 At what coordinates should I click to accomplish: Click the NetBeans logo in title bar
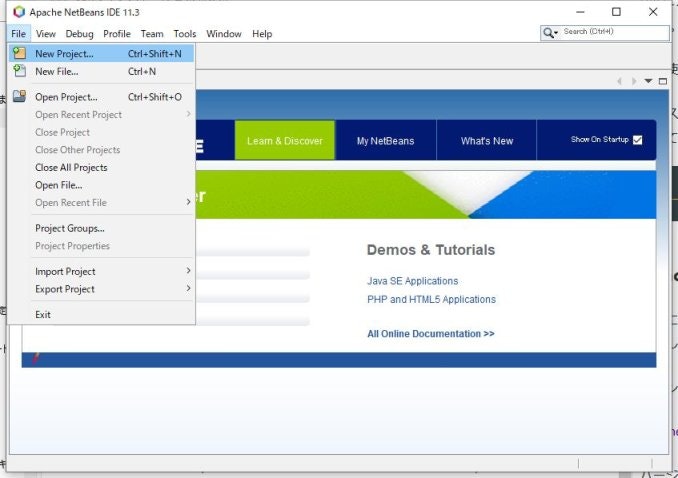[19, 12]
